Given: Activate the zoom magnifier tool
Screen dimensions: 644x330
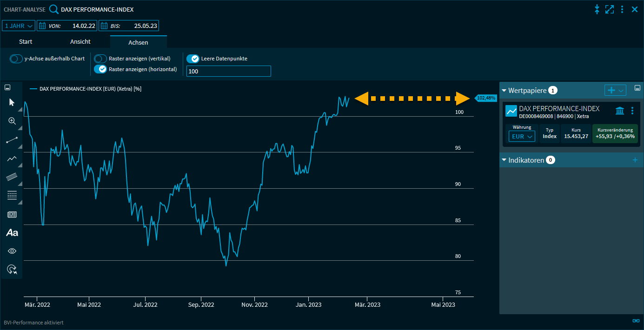Looking at the screenshot, I should [12, 121].
